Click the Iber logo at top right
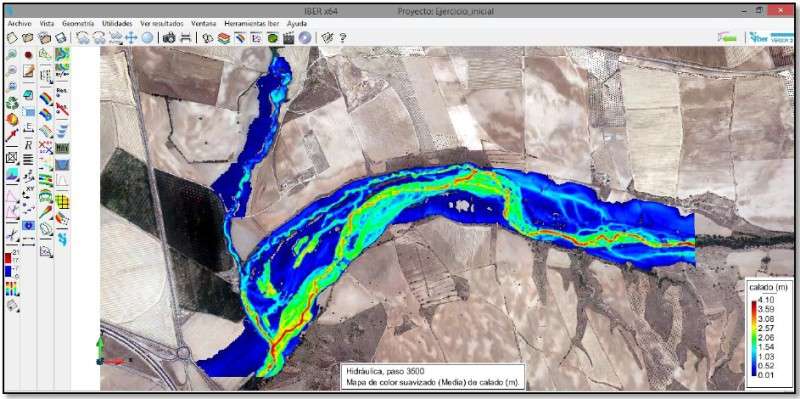The height and width of the screenshot is (399, 800). coord(771,37)
